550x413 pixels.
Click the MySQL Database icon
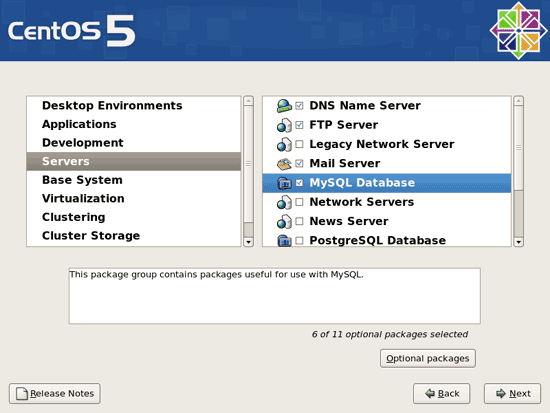coord(284,183)
